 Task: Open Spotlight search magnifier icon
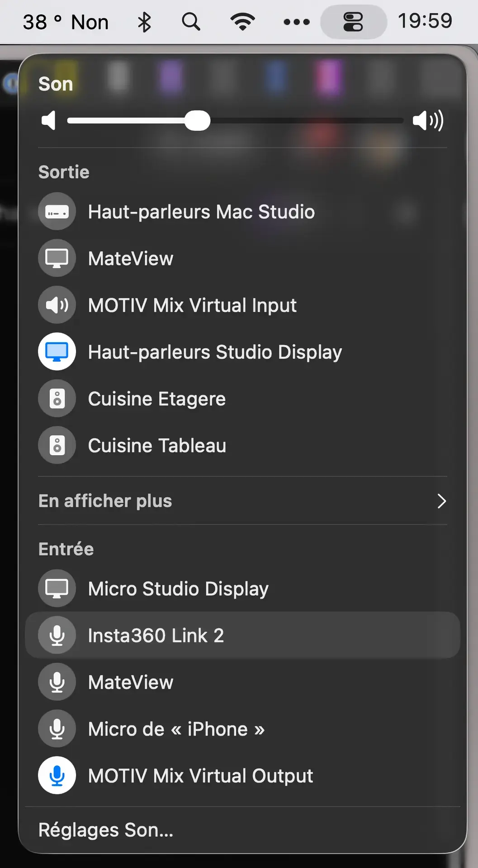click(x=191, y=22)
